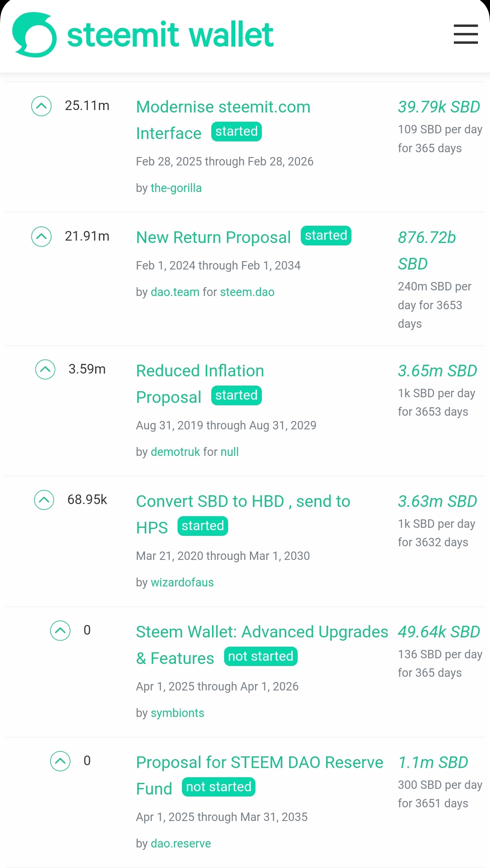Open the hamburger menu
This screenshot has height=868, width=490.
465,34
